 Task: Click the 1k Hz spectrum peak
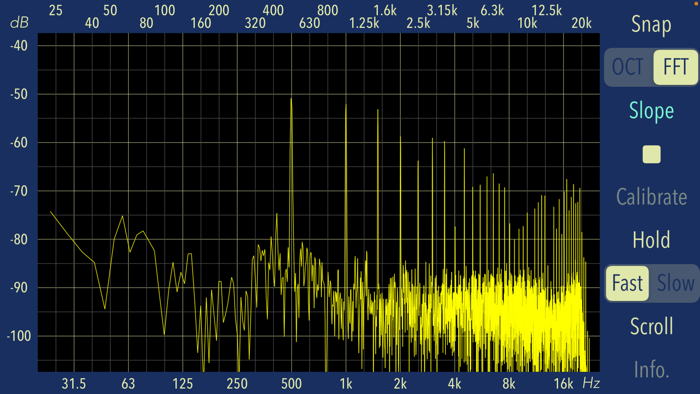point(346,106)
